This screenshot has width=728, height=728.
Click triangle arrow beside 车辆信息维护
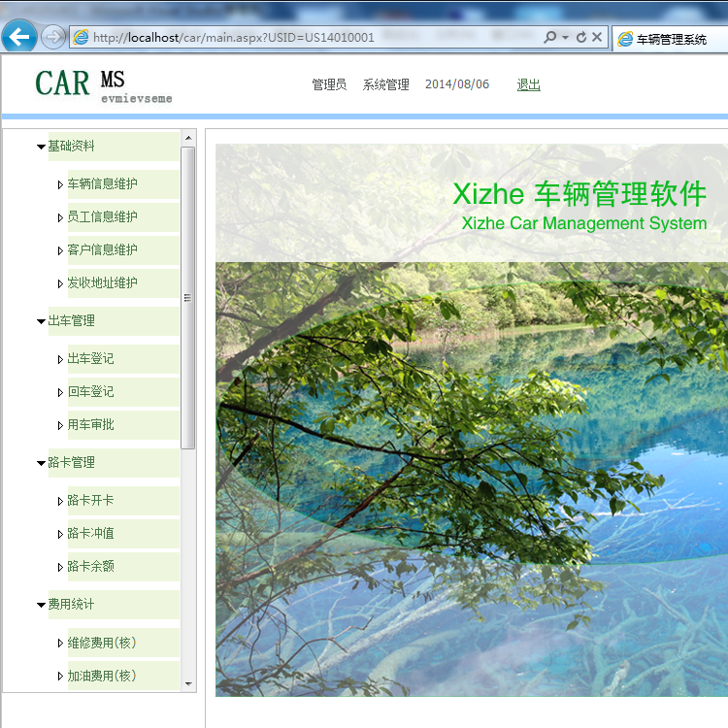[x=60, y=184]
